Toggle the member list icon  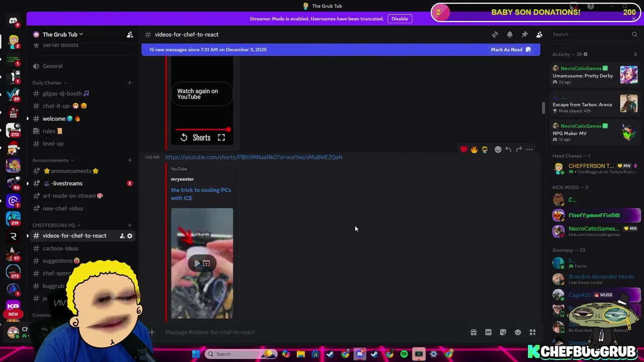pyautogui.click(x=539, y=34)
